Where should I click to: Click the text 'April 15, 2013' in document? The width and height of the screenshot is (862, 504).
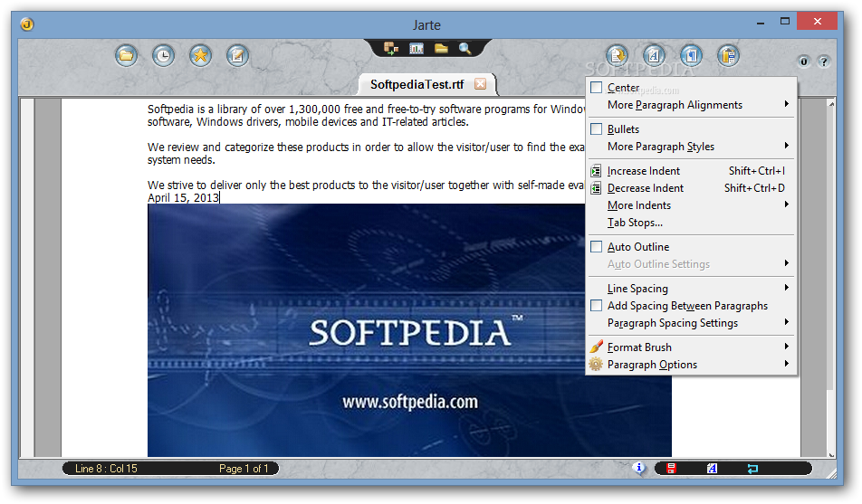click(x=183, y=198)
